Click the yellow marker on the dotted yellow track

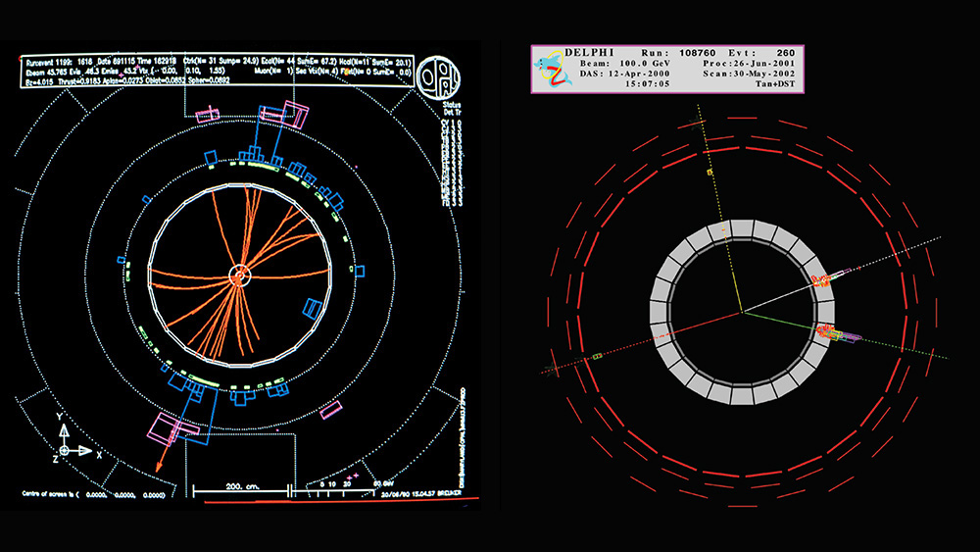coord(709,173)
